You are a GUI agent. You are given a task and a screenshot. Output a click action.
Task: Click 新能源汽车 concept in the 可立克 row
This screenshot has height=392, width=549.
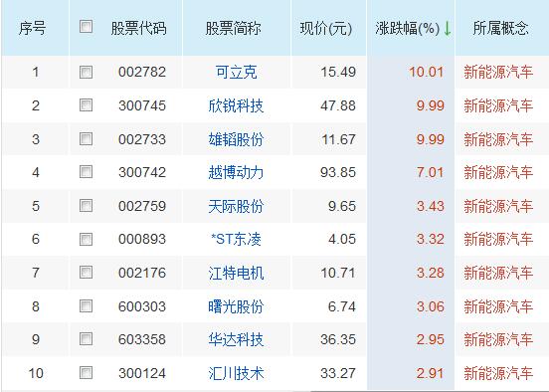click(498, 73)
